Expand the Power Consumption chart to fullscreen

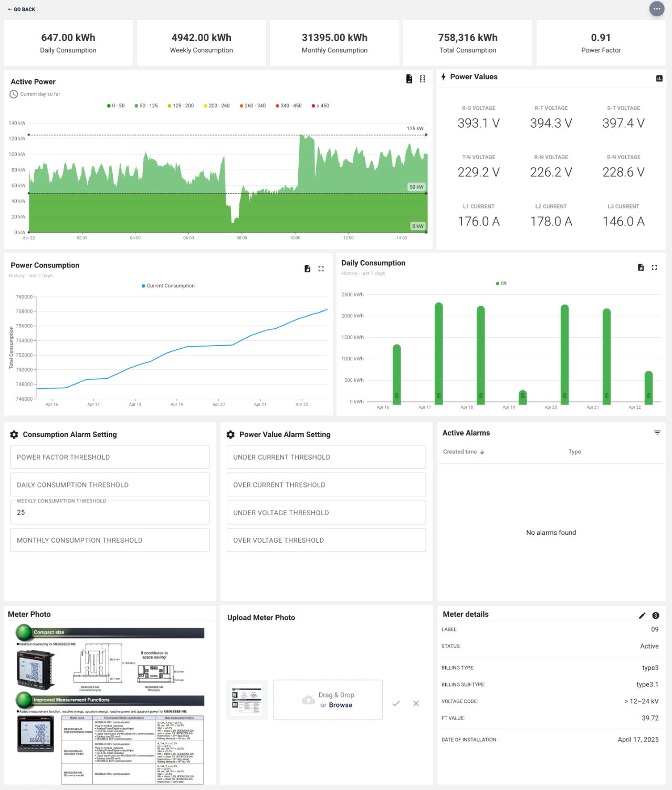321,268
